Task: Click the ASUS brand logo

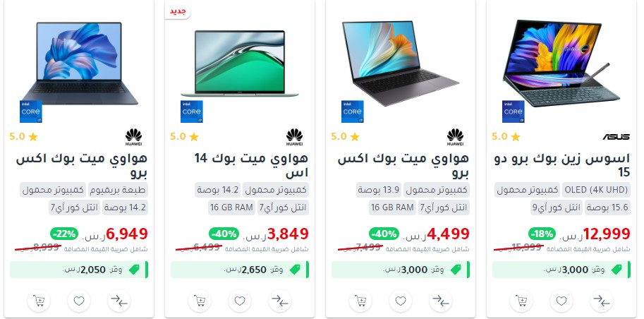Action: coord(616,136)
